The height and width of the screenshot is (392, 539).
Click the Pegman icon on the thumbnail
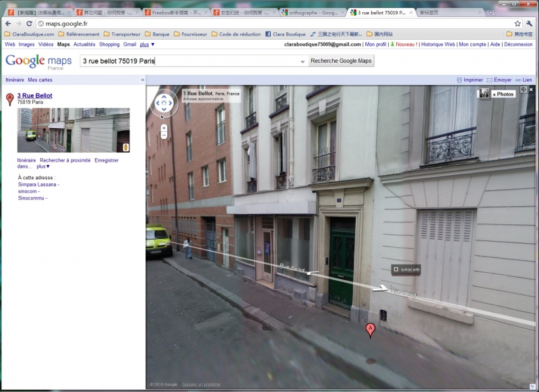[125, 146]
